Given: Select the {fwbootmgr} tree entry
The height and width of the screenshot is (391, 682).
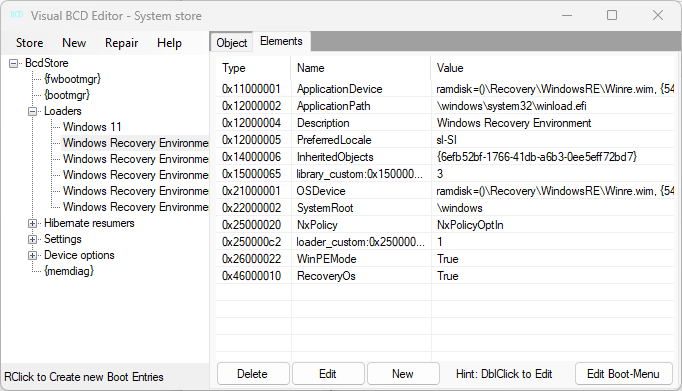Looking at the screenshot, I should (72, 79).
